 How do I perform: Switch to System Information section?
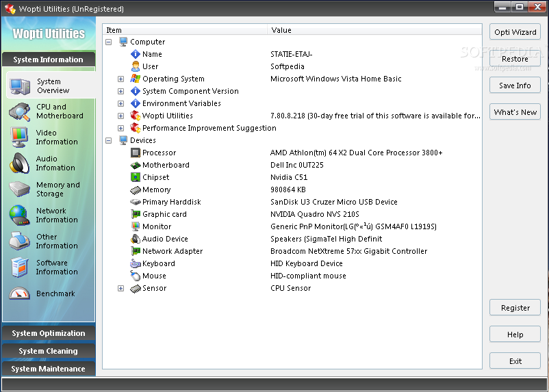49,60
